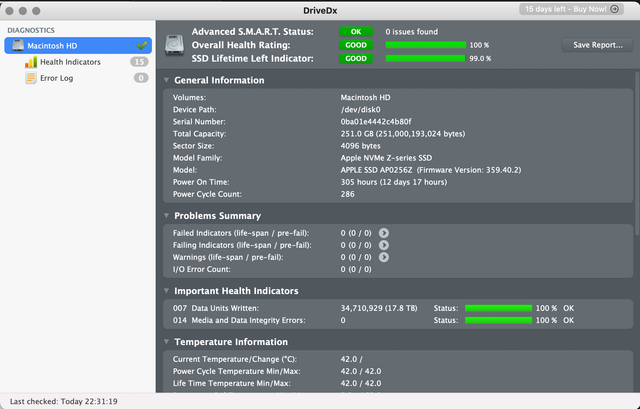The image size is (640, 409).
Task: Click the green checkmark on Macintosh HD
Action: click(x=143, y=46)
